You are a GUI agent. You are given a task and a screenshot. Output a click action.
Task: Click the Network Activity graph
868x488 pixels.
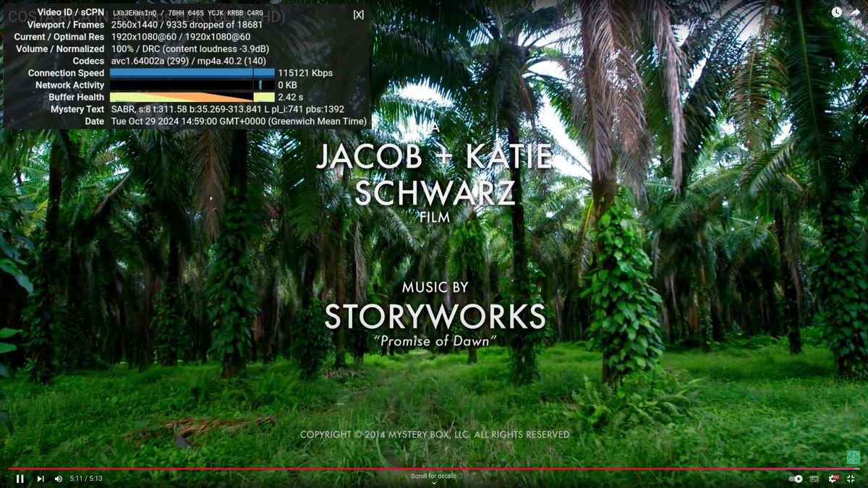192,85
